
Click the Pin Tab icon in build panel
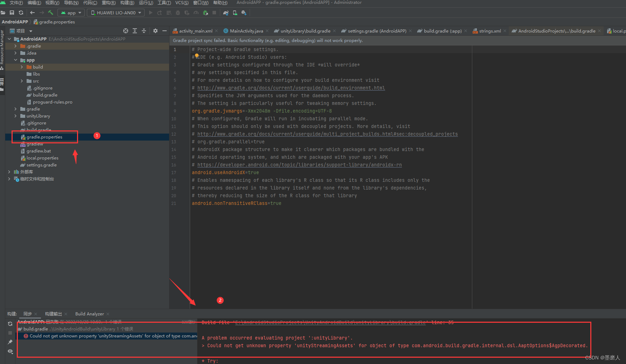tap(10, 342)
